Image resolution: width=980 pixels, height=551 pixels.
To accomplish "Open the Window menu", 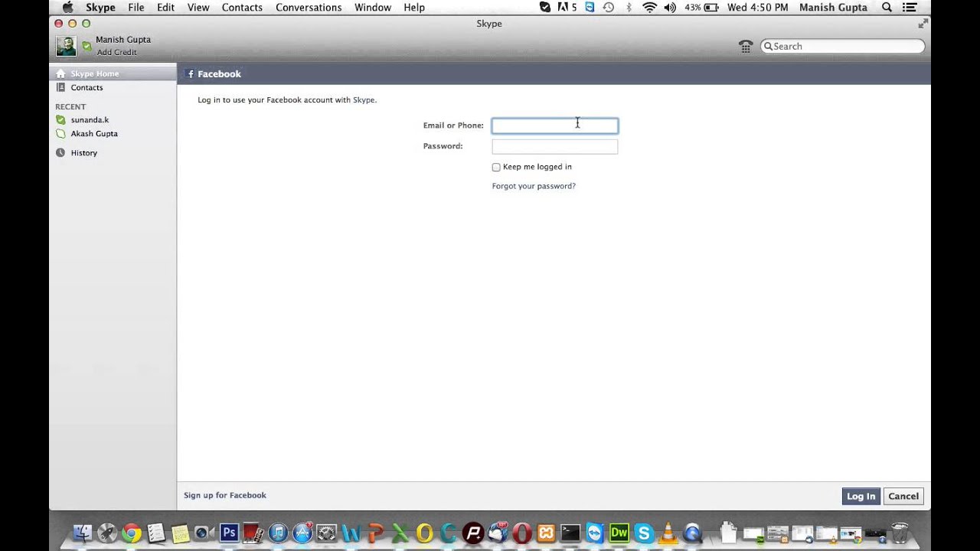I will pyautogui.click(x=373, y=8).
